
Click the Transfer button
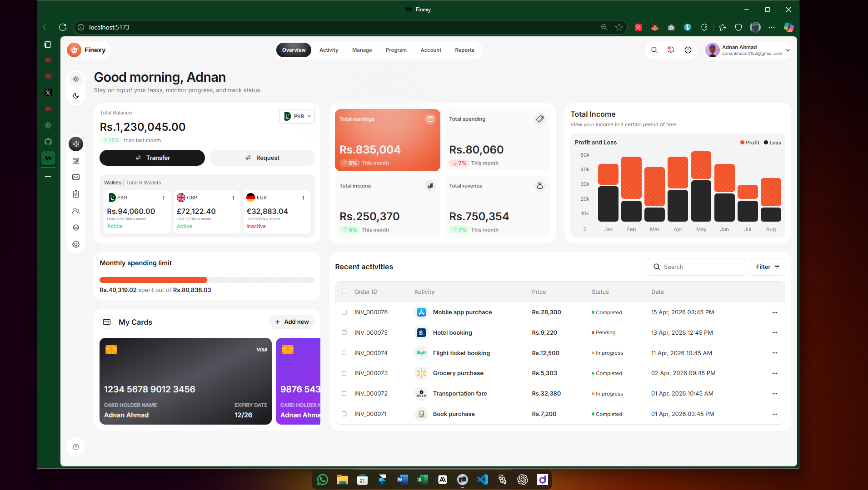152,158
